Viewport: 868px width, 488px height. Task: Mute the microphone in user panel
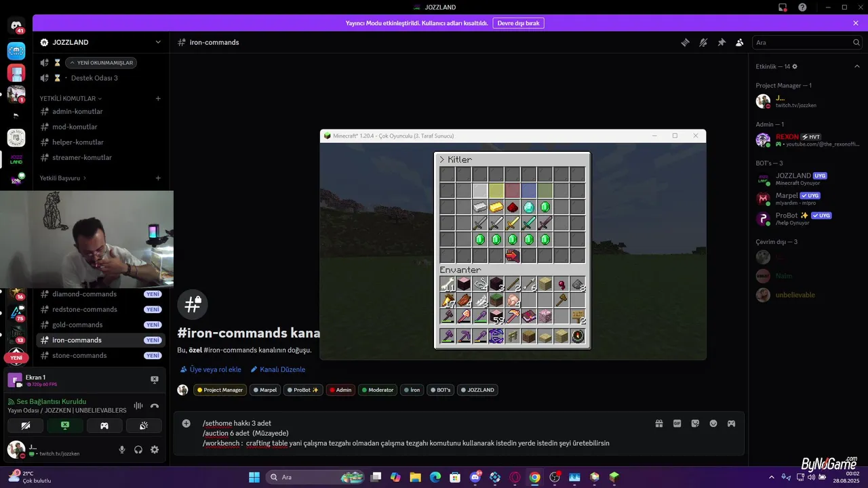[122, 449]
